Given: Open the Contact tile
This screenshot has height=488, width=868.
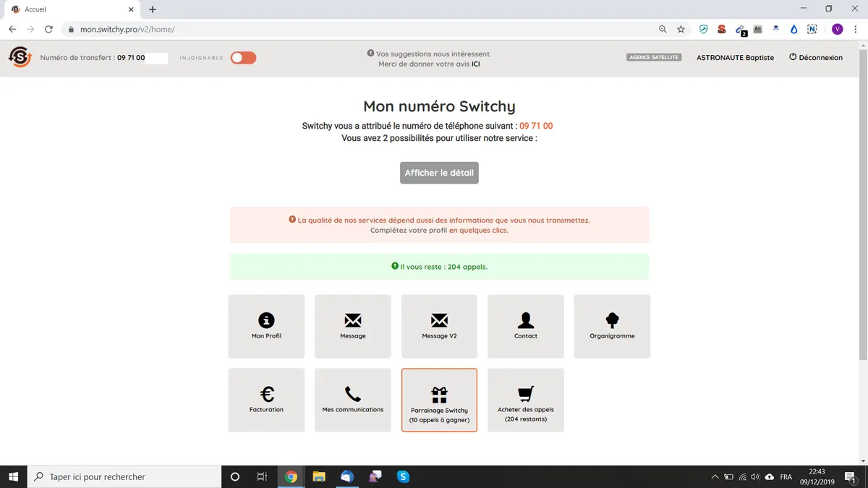Looking at the screenshot, I should (x=526, y=326).
